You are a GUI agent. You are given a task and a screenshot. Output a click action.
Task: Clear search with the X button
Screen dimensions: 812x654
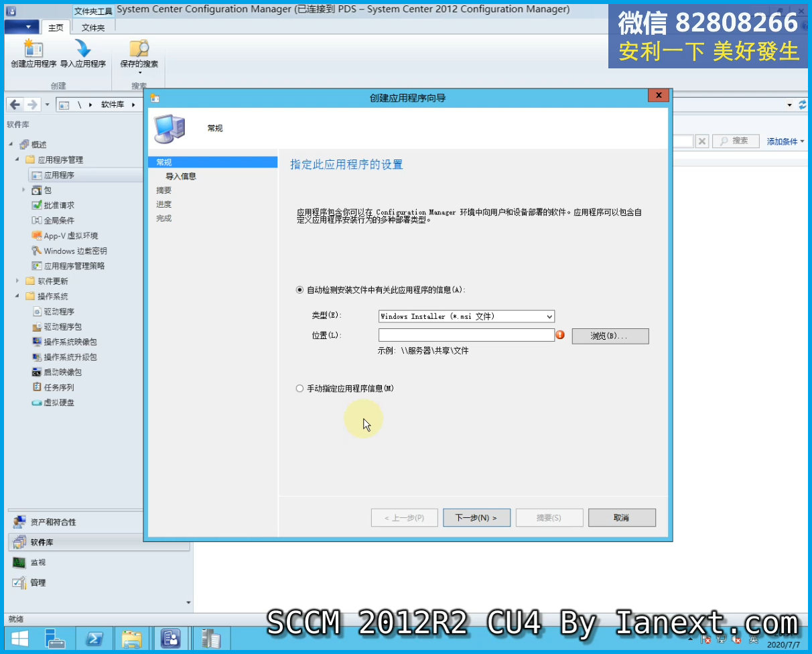click(x=701, y=141)
